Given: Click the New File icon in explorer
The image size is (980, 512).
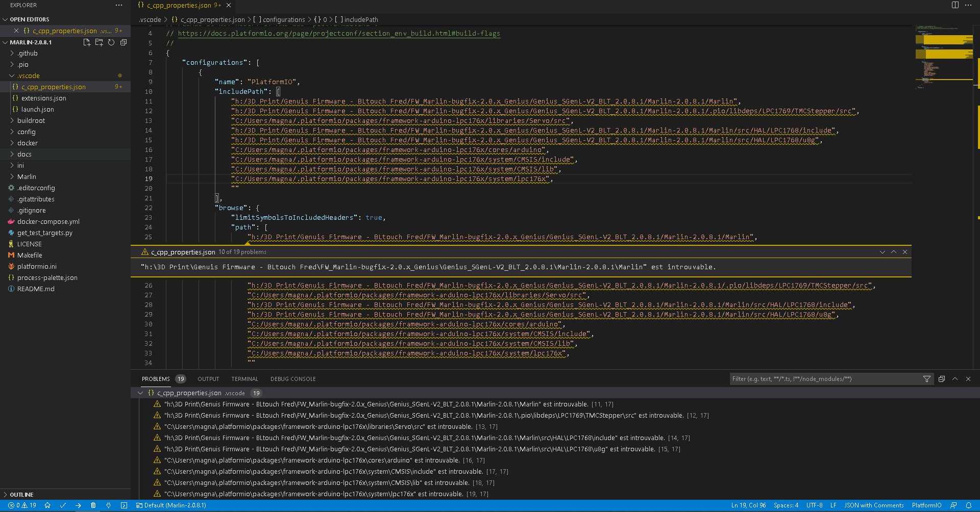Looking at the screenshot, I should point(87,42).
